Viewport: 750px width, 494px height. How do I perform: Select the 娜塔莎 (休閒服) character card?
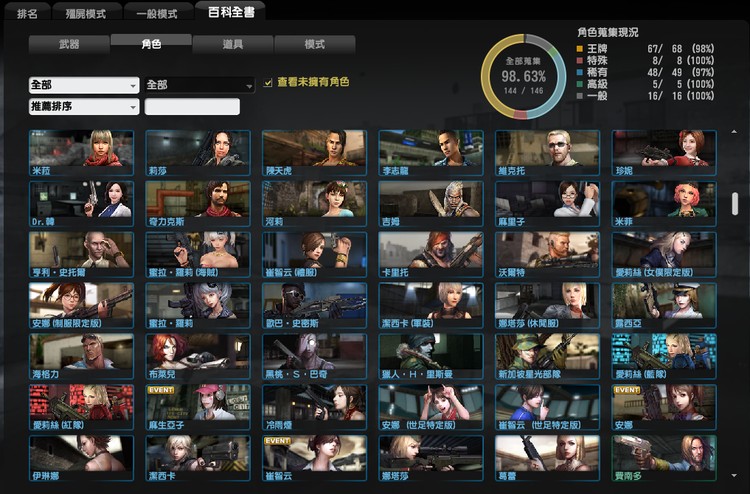(547, 306)
